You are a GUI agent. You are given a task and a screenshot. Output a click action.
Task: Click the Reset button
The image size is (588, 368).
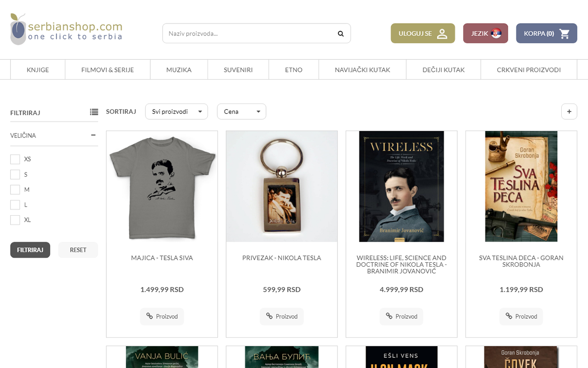pos(78,250)
